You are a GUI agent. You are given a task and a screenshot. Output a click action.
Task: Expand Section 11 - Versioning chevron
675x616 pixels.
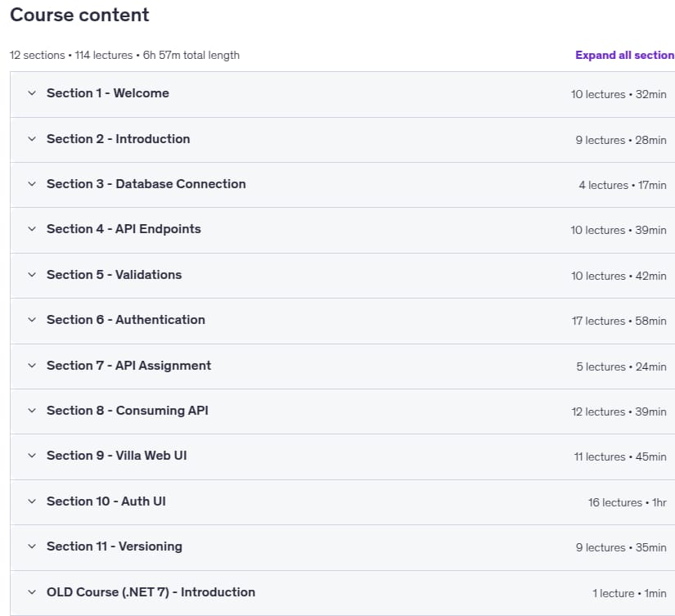point(32,546)
